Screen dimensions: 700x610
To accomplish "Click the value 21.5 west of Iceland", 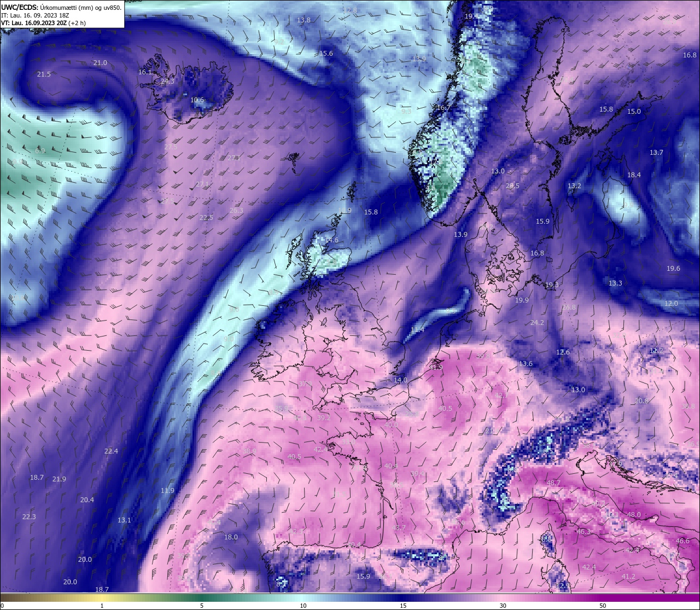I will click(44, 74).
